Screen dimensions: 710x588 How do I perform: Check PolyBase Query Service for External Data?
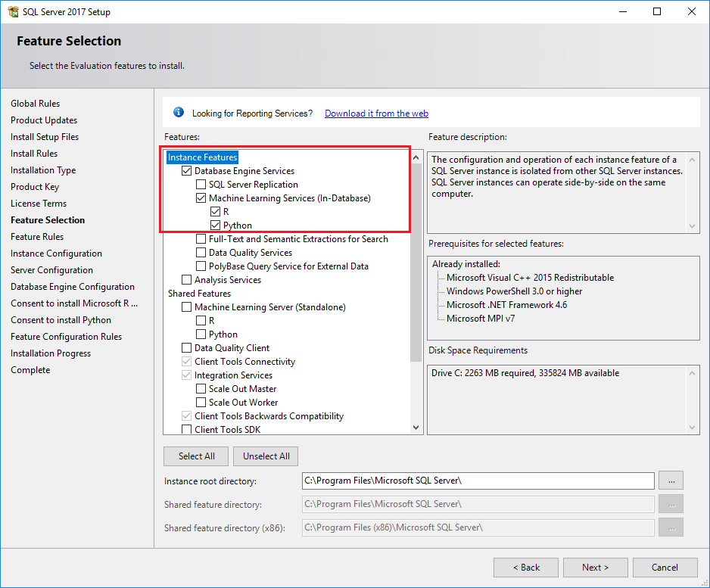point(201,266)
